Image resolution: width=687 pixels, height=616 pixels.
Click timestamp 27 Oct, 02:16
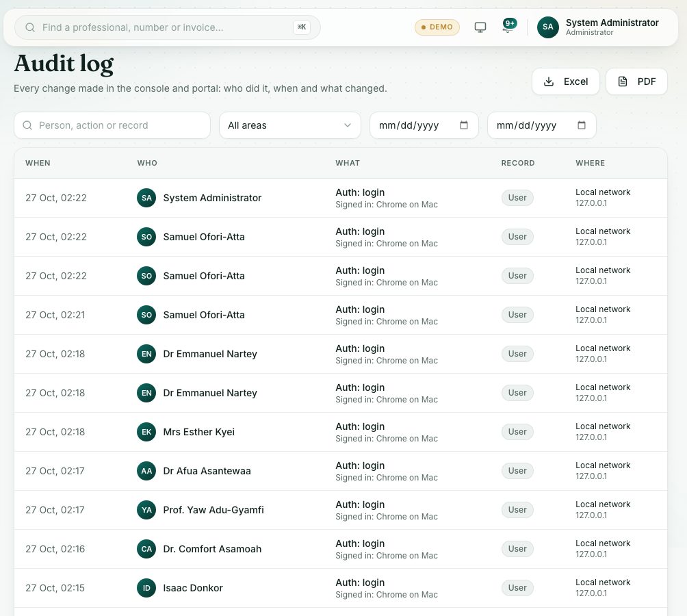[55, 548]
